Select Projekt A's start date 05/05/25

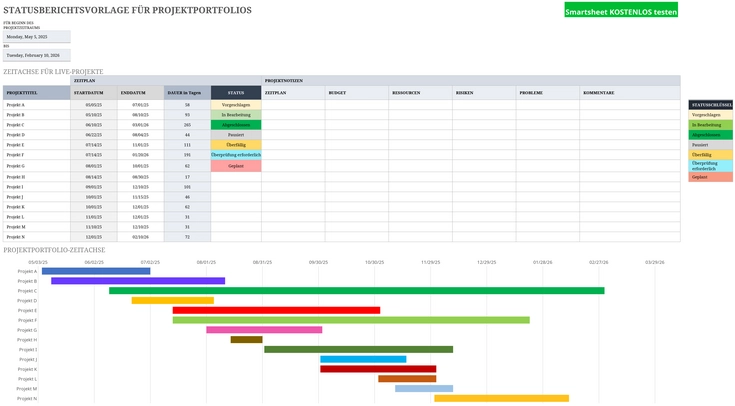coord(94,105)
